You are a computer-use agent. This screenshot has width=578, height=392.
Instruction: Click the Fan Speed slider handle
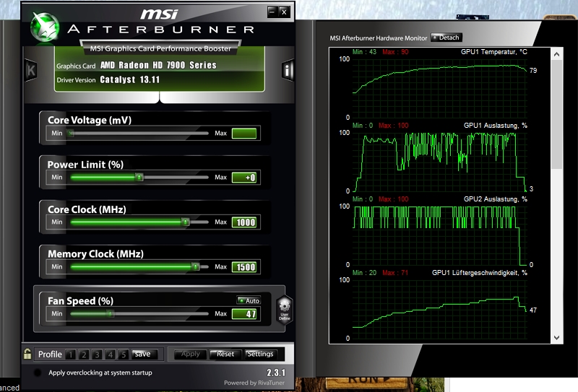111,314
